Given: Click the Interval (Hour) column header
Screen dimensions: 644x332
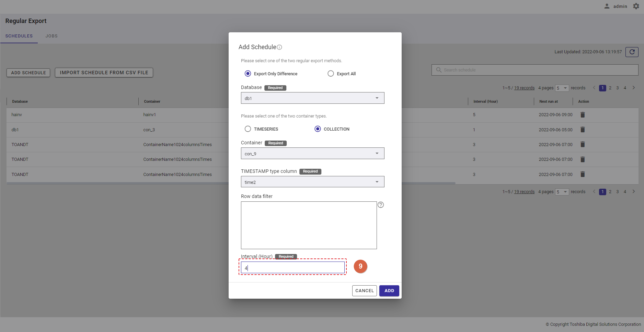Looking at the screenshot, I should click(485, 101).
